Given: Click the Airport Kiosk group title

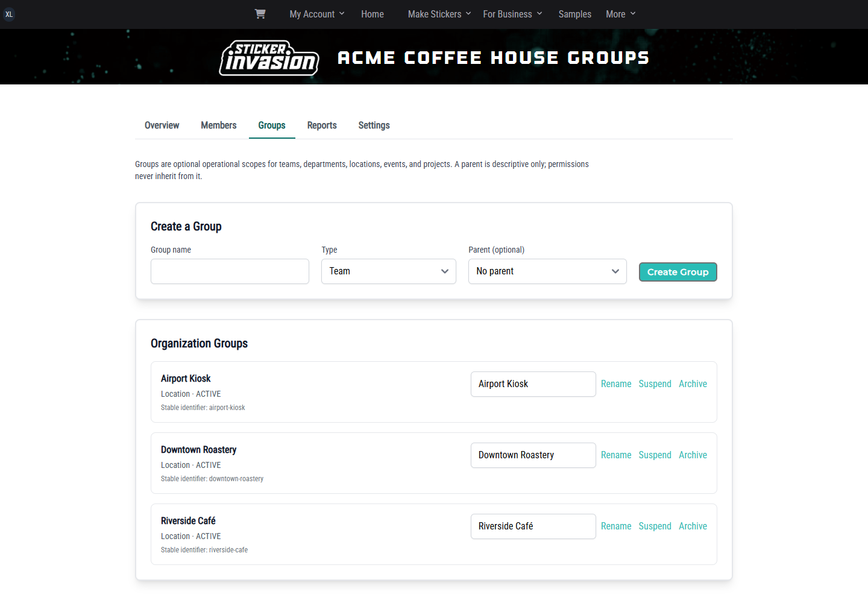Looking at the screenshot, I should tap(186, 379).
